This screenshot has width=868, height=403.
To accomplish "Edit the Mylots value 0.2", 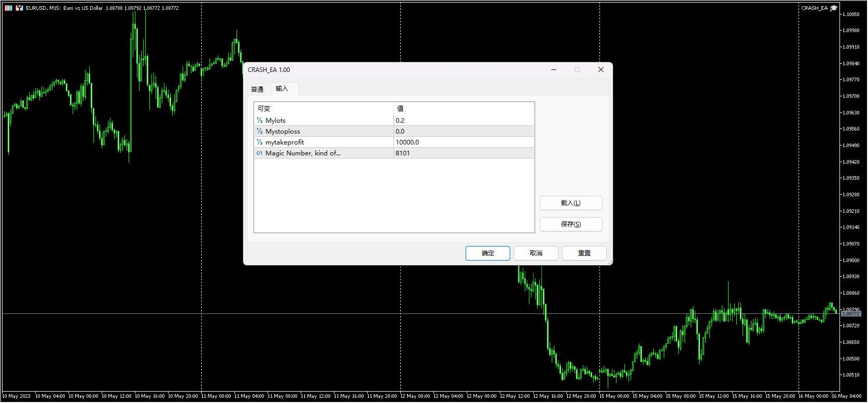I will [464, 121].
